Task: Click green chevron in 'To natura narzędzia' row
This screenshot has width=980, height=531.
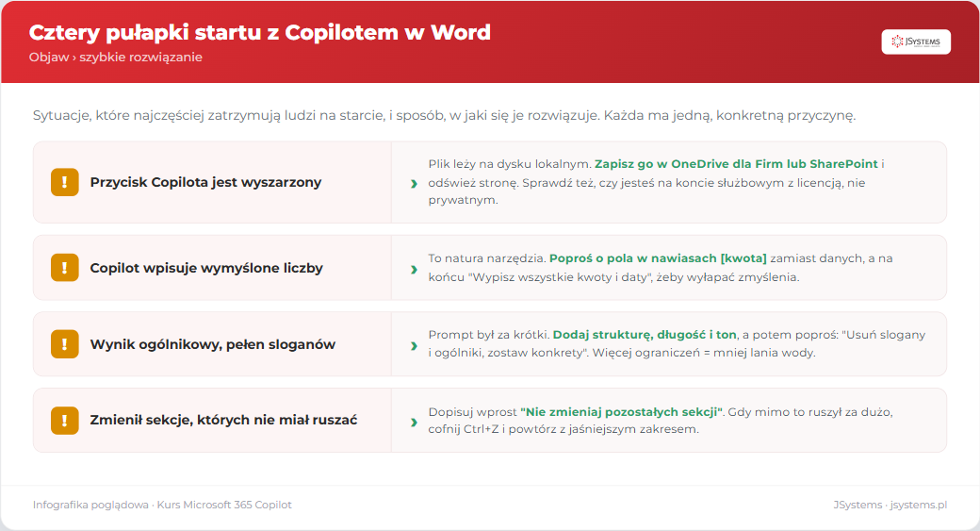Action: tap(414, 269)
